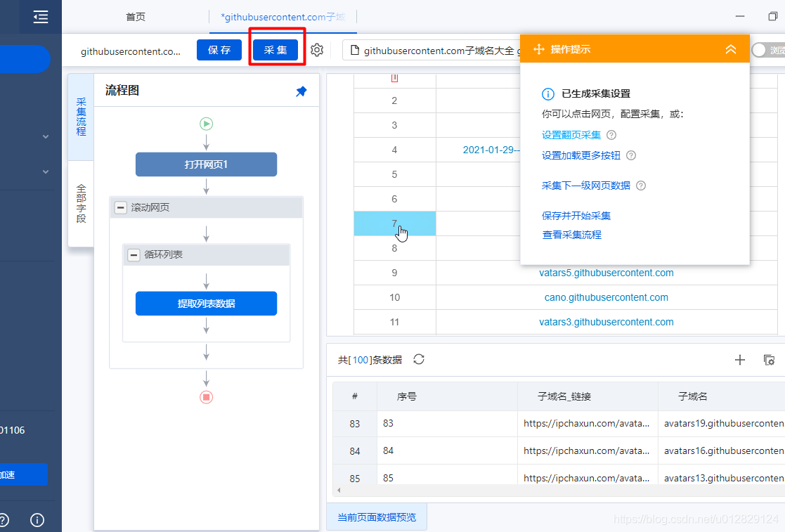Select githubusercontent.com task tab

pos(283,17)
